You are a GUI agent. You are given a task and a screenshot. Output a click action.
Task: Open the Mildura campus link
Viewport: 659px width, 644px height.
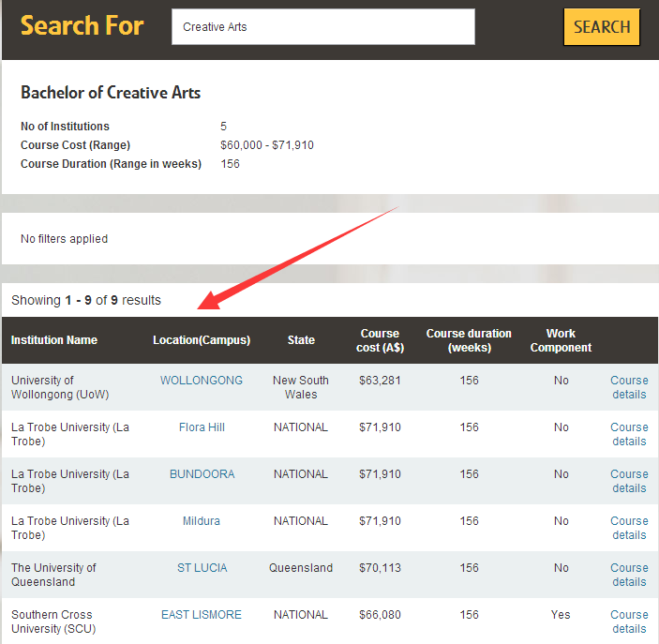click(x=202, y=521)
